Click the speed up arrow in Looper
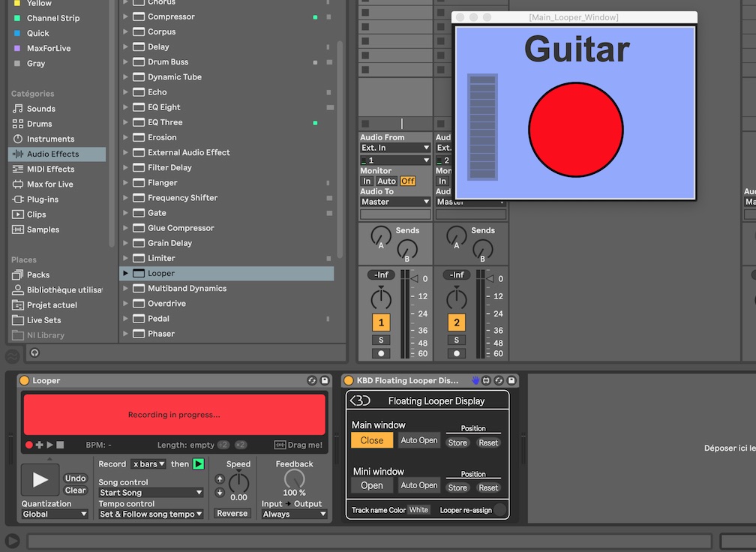 pos(220,479)
